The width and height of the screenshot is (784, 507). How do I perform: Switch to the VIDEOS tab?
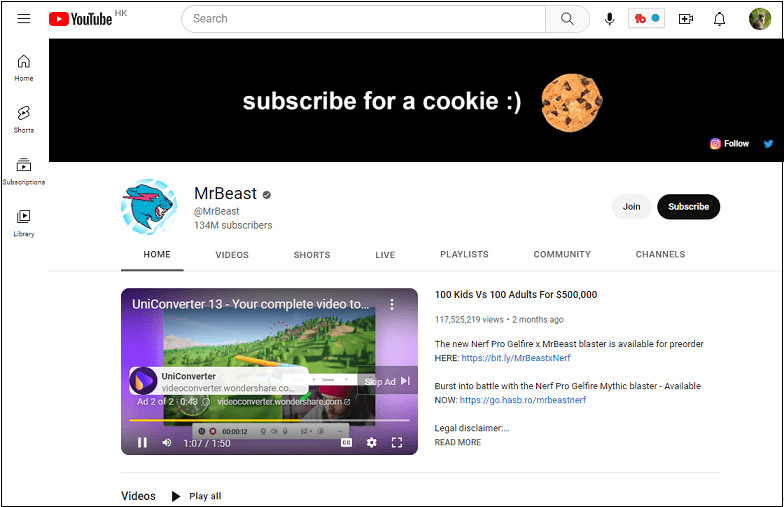pyautogui.click(x=232, y=254)
